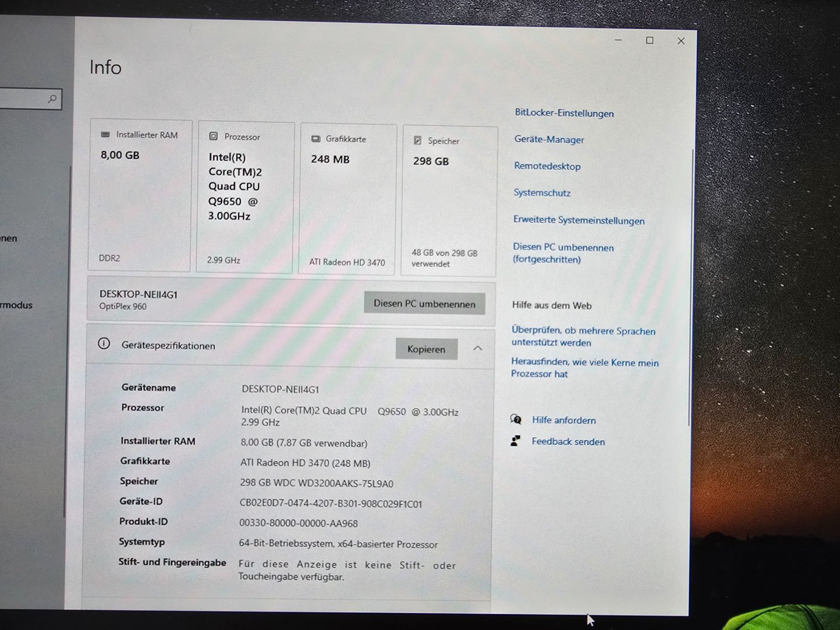This screenshot has height=630, width=840.
Task: Select the Prozessor Q9650 card
Action: [x=245, y=197]
